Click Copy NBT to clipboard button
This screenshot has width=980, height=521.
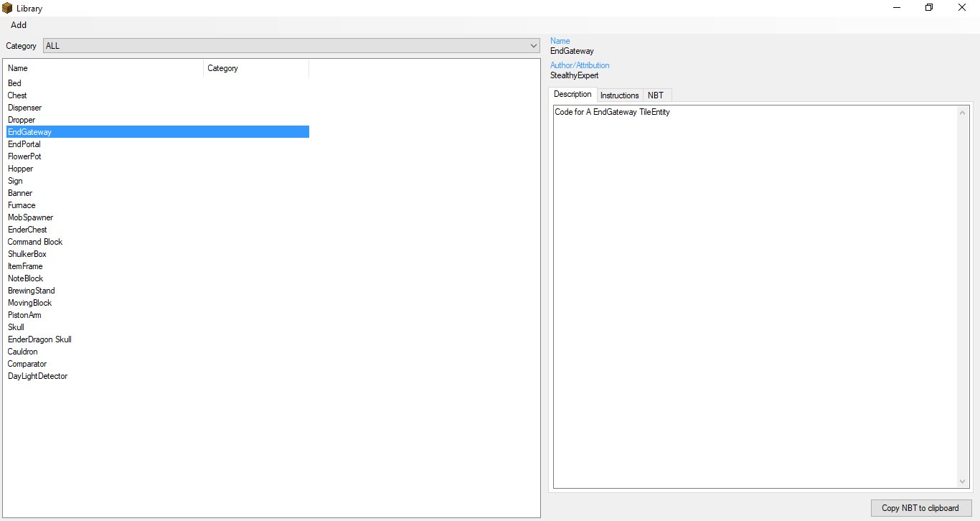click(920, 508)
